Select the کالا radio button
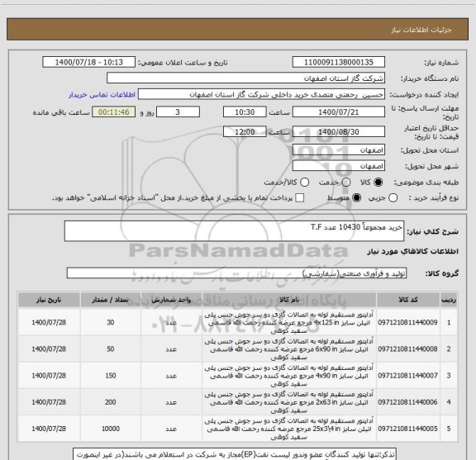 pos(378,183)
